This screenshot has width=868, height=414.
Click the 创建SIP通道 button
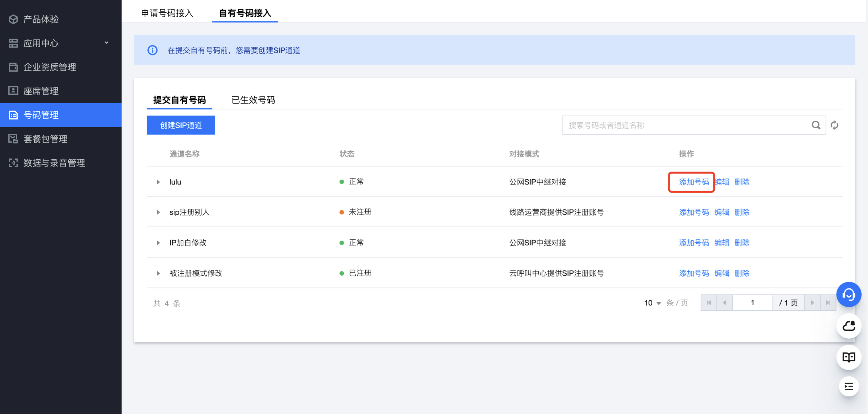point(181,125)
